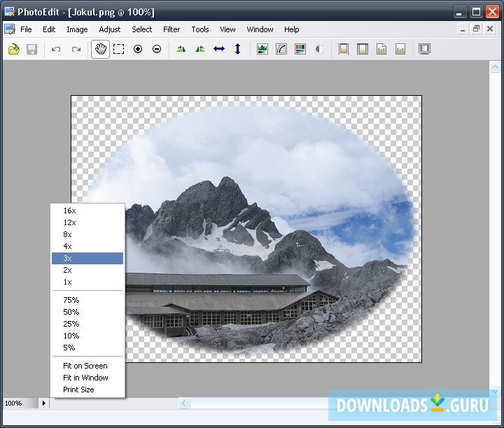Flip image horizontally with double arrow icon
504x428 pixels.
coord(219,49)
